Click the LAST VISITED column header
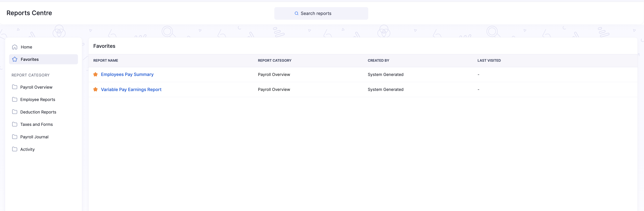644x211 pixels. [489, 60]
